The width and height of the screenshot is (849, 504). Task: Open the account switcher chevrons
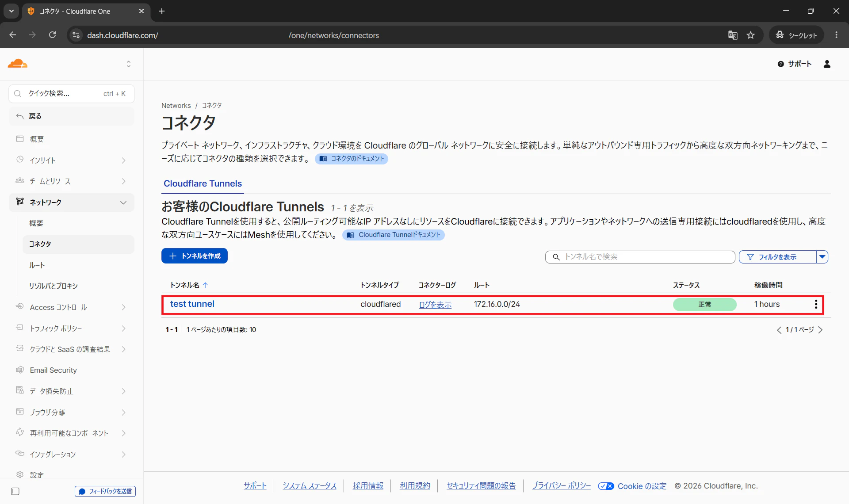[x=129, y=64]
